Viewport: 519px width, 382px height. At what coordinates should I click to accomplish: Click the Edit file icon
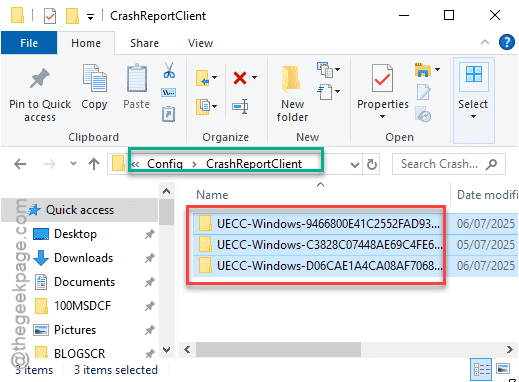coord(423,92)
